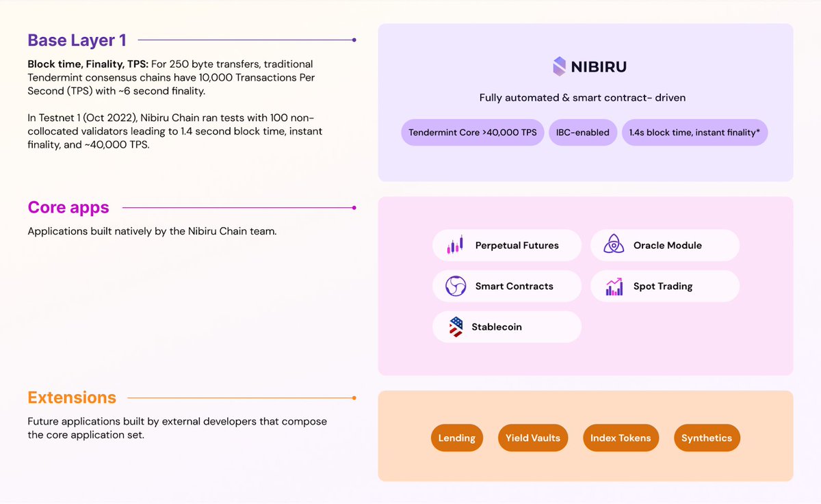Click the Tendermint Core >40,000 TPS tag
Screen dimensions: 821x504
[473, 133]
